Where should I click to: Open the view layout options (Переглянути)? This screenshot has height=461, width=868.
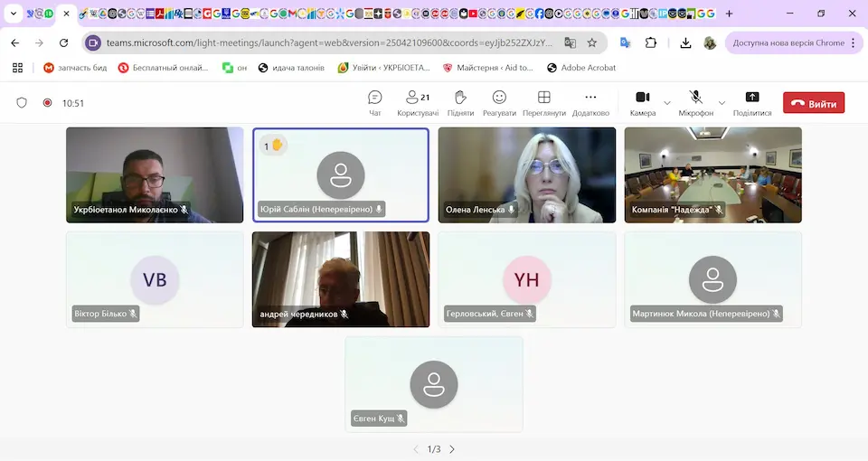tap(543, 103)
